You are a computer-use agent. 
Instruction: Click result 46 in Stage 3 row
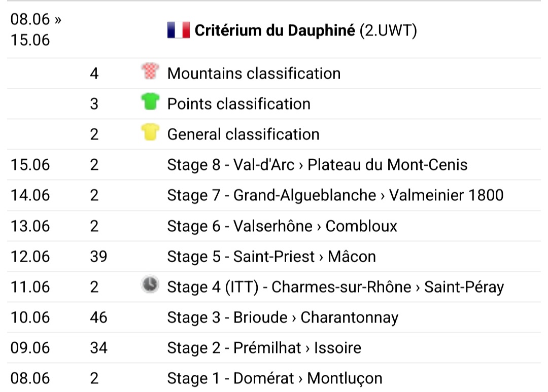[x=98, y=317]
